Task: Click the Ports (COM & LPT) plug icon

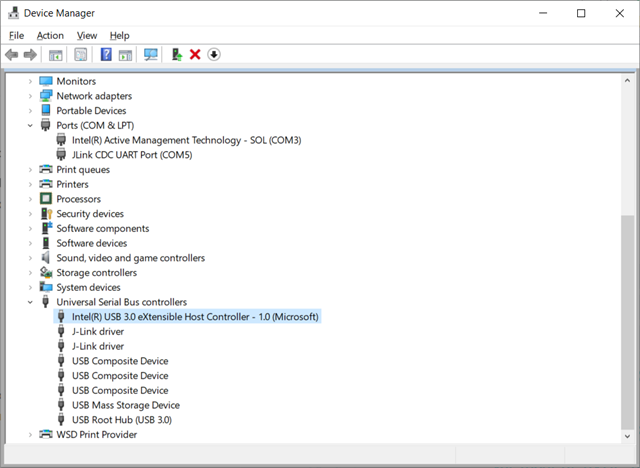Action: point(45,125)
